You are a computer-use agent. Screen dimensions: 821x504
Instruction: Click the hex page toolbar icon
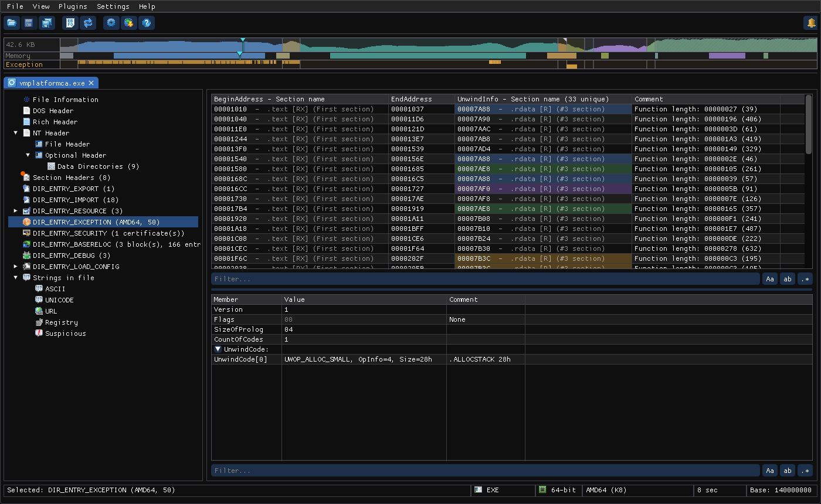70,23
